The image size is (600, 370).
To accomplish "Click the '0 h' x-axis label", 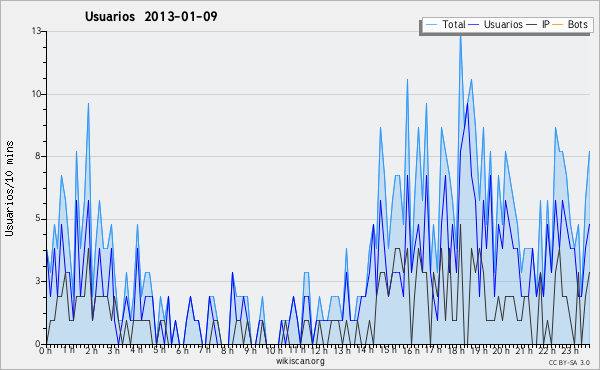I will point(46,351).
